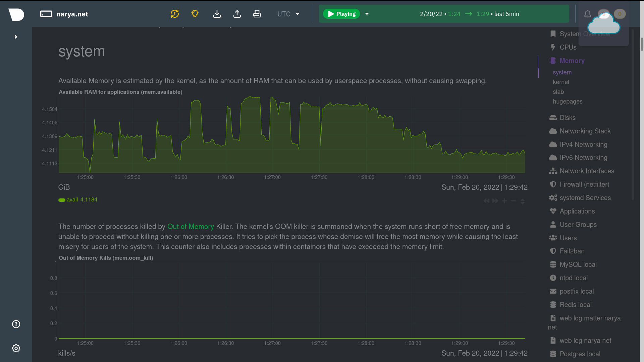The image size is (644, 362).
Task: Open the Applications section link
Action: tap(577, 211)
